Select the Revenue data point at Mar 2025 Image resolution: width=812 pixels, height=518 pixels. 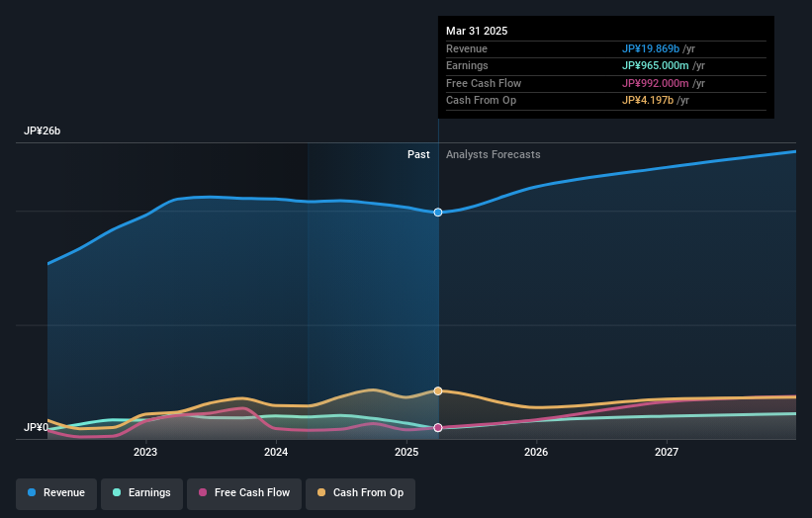tap(438, 213)
